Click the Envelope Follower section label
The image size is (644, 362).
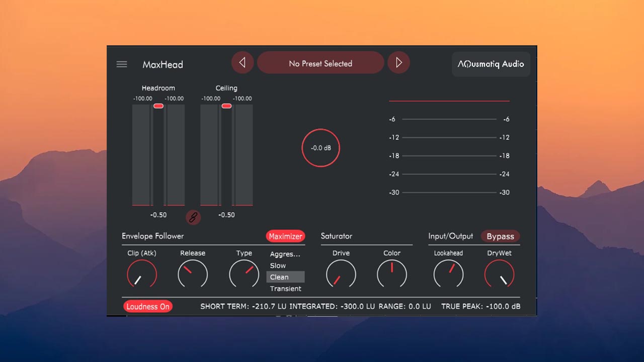click(153, 236)
